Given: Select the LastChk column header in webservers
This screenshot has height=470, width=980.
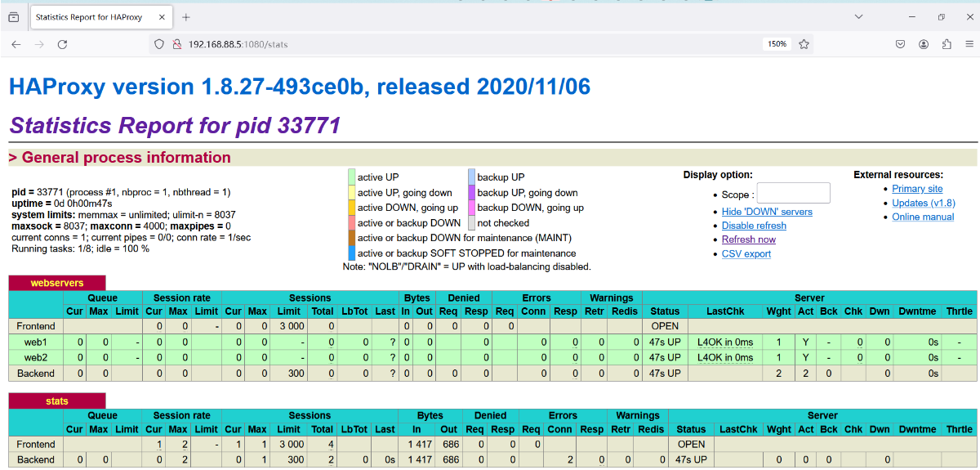Looking at the screenshot, I should coord(725,311).
